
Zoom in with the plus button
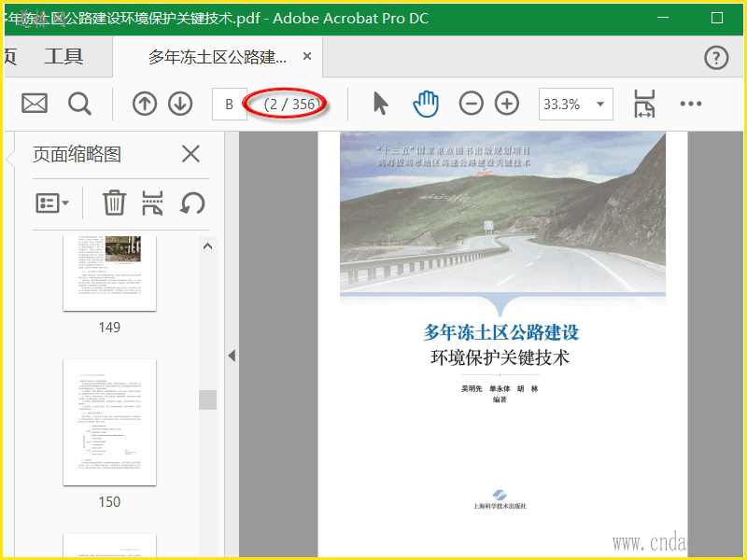tap(507, 104)
